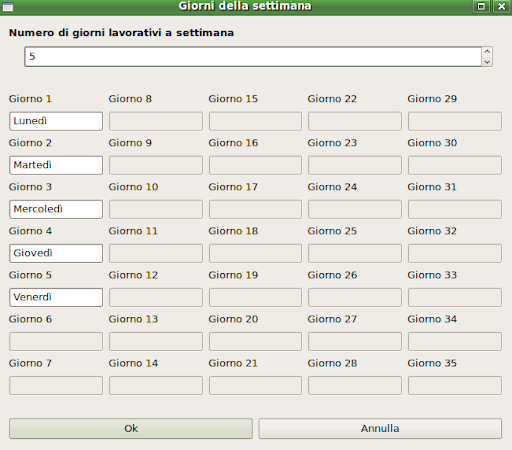Image resolution: width=512 pixels, height=450 pixels.
Task: Click the empty Giorno 29 field
Action: coord(455,121)
